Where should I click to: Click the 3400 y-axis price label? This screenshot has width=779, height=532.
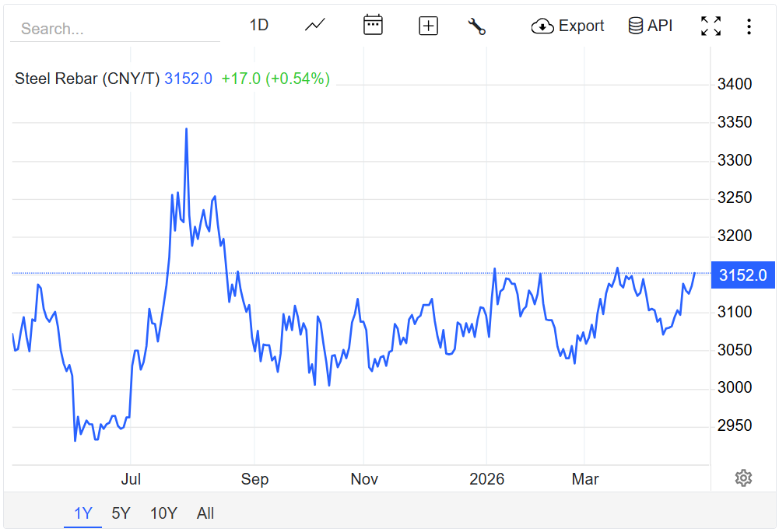[x=734, y=84]
